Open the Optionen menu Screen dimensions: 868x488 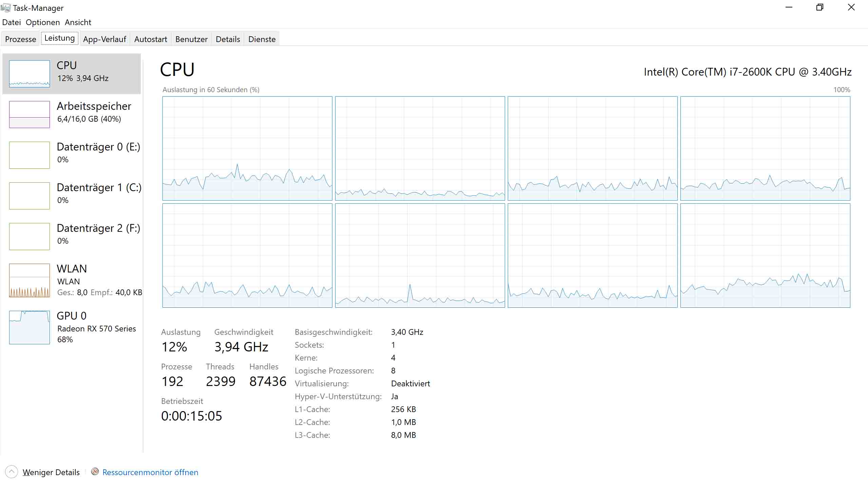point(43,22)
